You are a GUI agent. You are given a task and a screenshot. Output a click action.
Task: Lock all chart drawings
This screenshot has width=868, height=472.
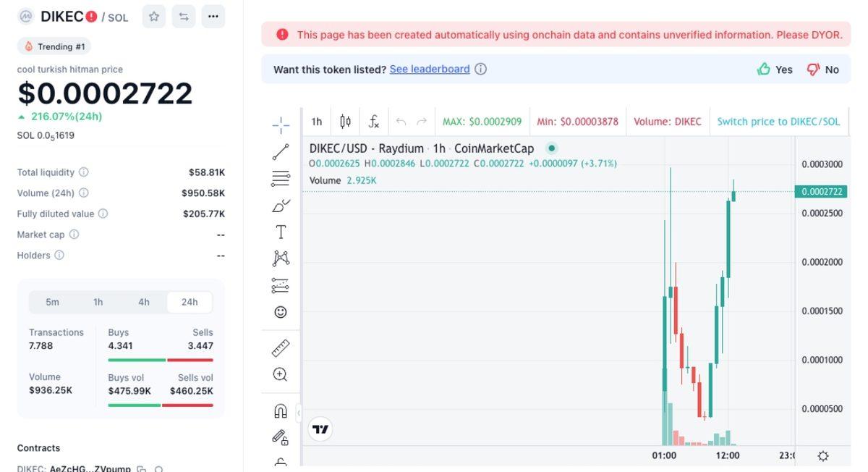[x=280, y=438]
